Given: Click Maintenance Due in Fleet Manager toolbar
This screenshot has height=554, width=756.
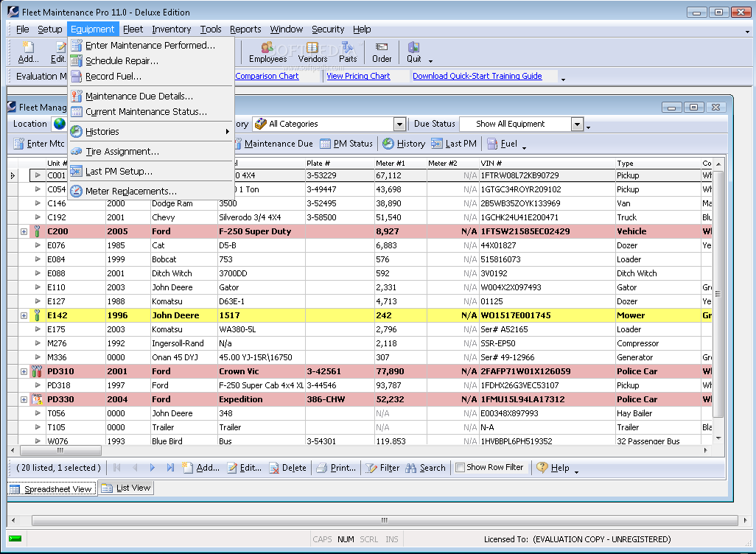Looking at the screenshot, I should [x=274, y=144].
